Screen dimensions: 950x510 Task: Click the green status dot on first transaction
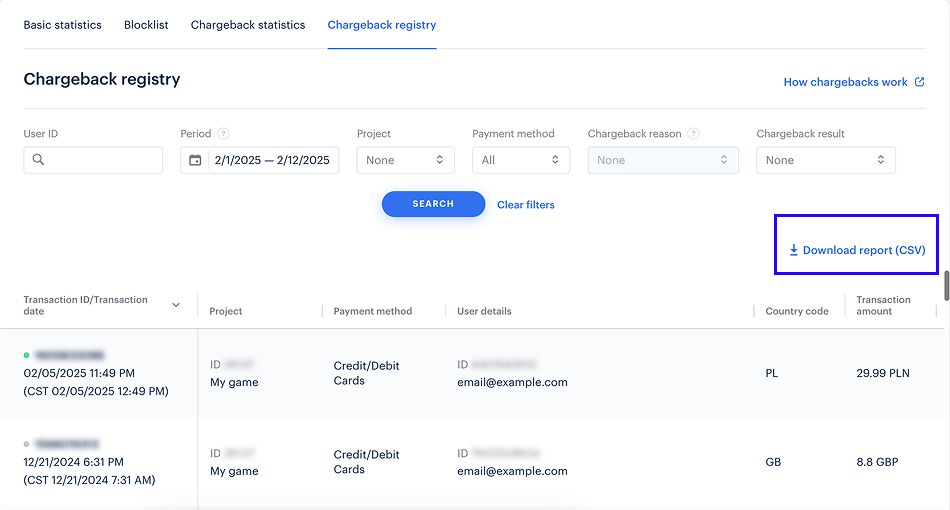[27, 355]
